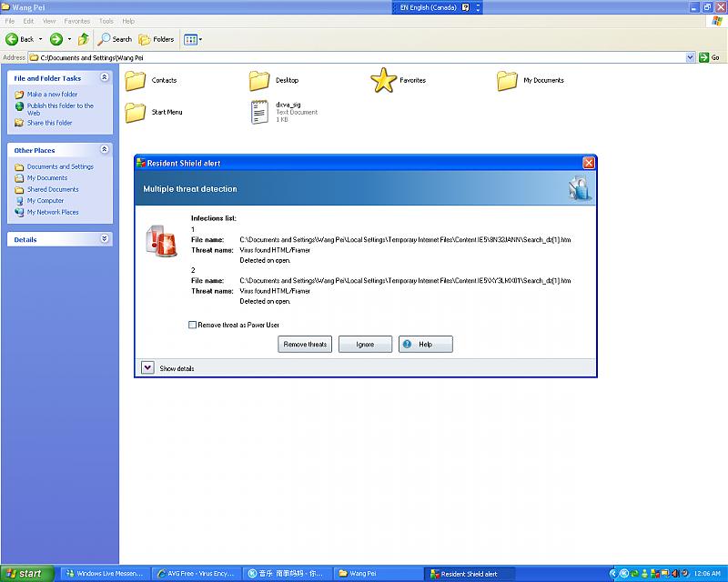
Task: Select the dava_sig text document icon
Action: click(259, 113)
